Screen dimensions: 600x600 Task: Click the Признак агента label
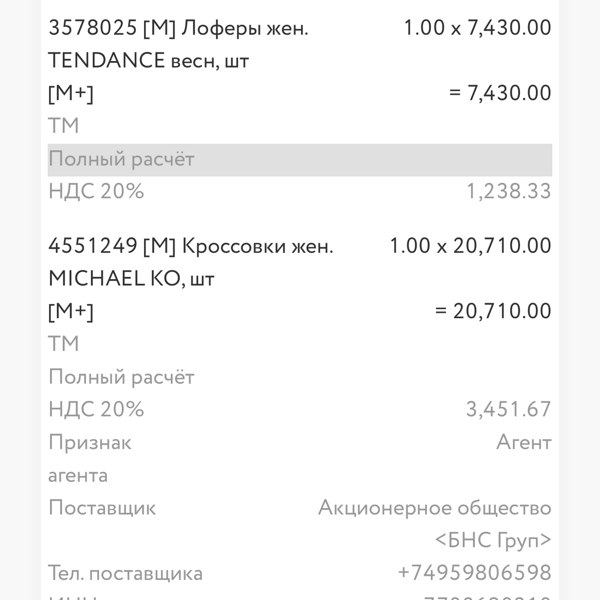[90, 459]
